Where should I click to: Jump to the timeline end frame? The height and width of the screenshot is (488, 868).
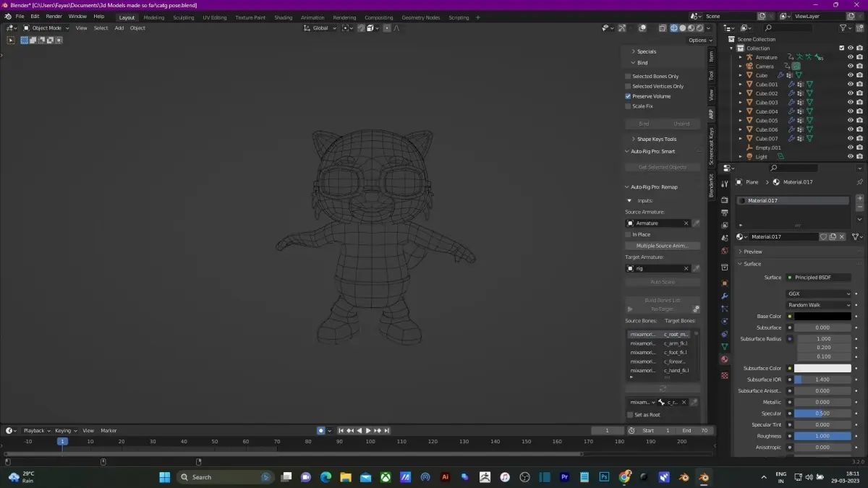386,430
